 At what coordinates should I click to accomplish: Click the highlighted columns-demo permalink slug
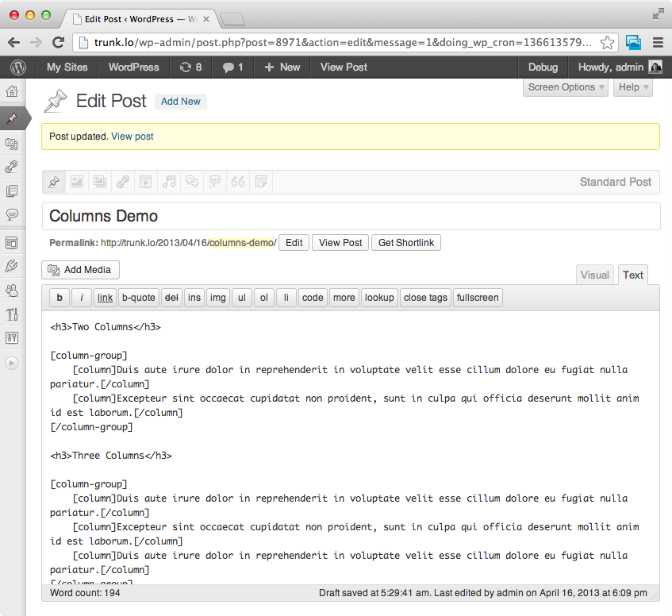[242, 243]
